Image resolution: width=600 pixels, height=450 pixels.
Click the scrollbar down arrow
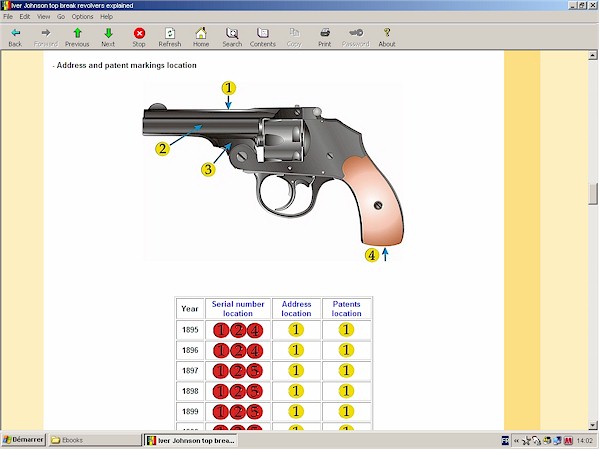click(593, 425)
